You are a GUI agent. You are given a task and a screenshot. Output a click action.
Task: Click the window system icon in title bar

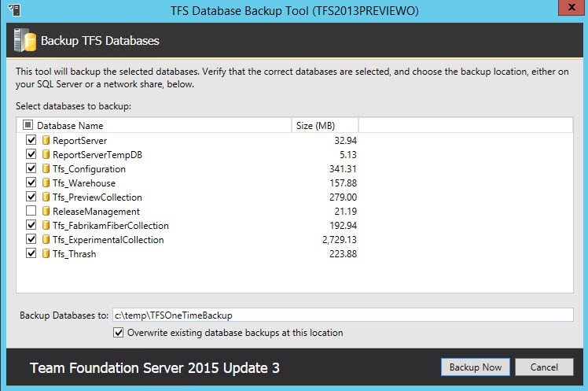[15, 9]
